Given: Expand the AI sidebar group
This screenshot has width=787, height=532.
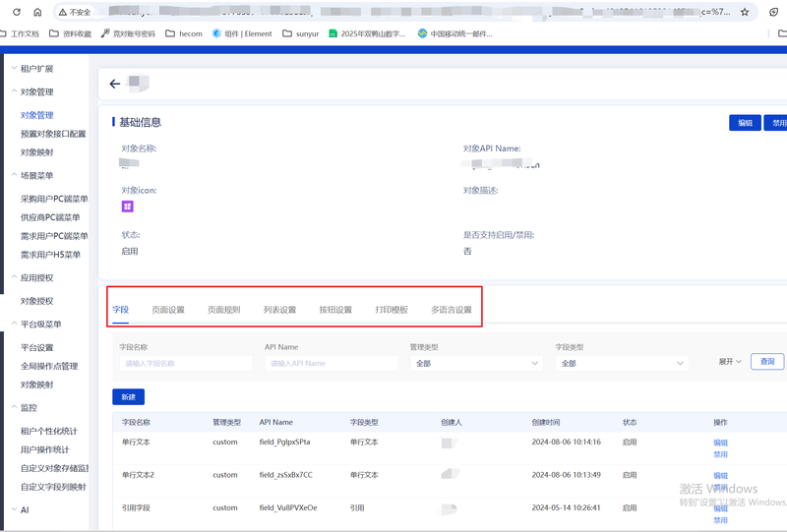Looking at the screenshot, I should [x=20, y=510].
